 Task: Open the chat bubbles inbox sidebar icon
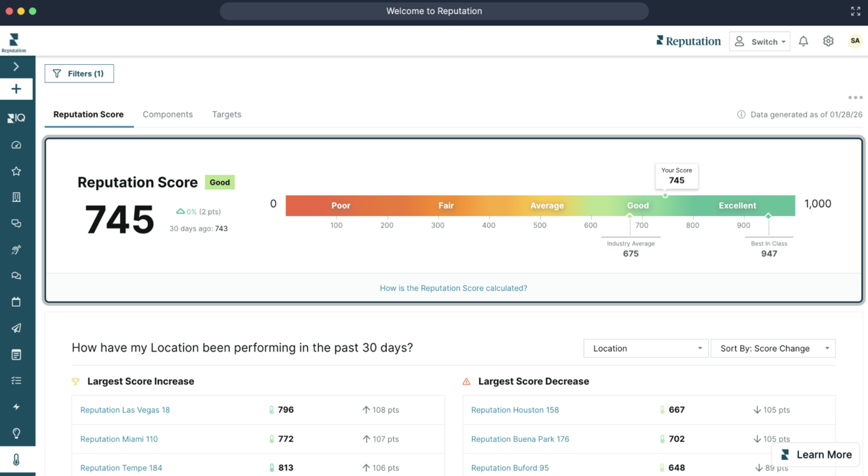(x=16, y=224)
